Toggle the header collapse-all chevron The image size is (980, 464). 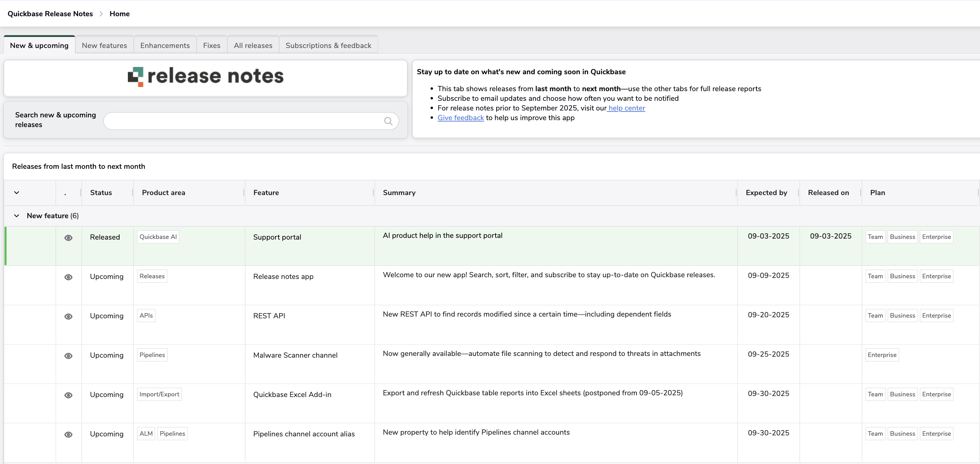[x=17, y=193]
